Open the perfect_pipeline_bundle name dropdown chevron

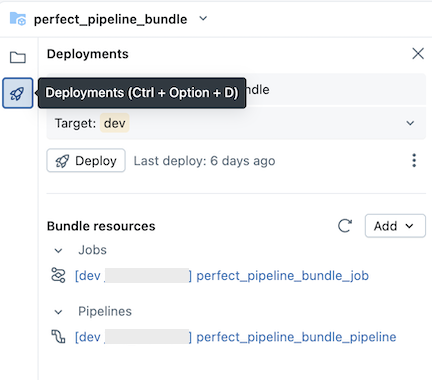coord(203,19)
